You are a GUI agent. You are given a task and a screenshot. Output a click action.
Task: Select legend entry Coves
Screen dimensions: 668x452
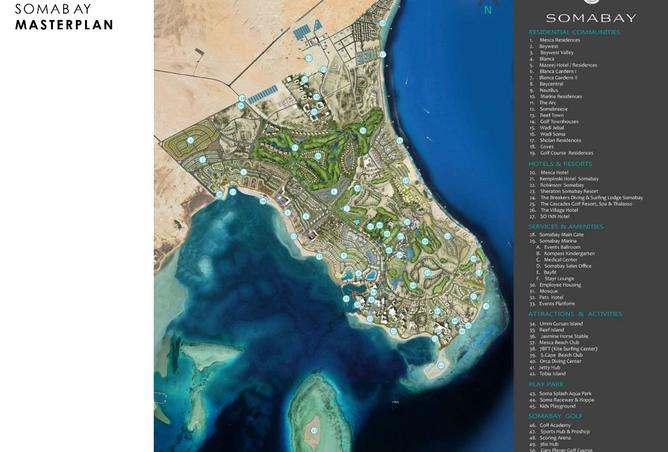541,147
